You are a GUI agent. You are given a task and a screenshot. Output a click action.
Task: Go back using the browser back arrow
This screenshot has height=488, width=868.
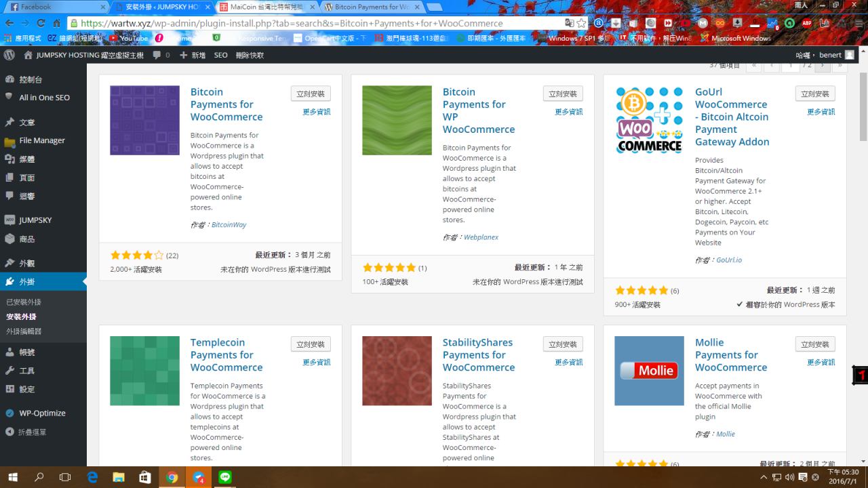9,22
